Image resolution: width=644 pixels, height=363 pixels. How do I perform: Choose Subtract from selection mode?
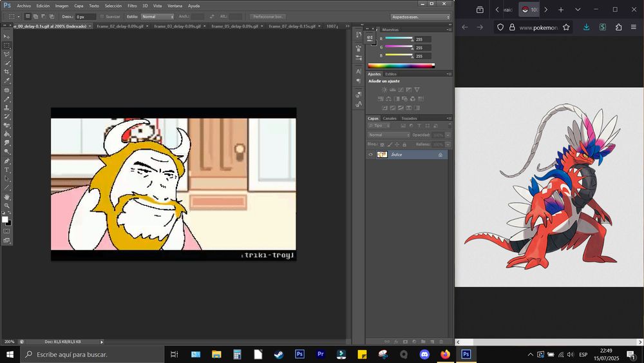(44, 17)
